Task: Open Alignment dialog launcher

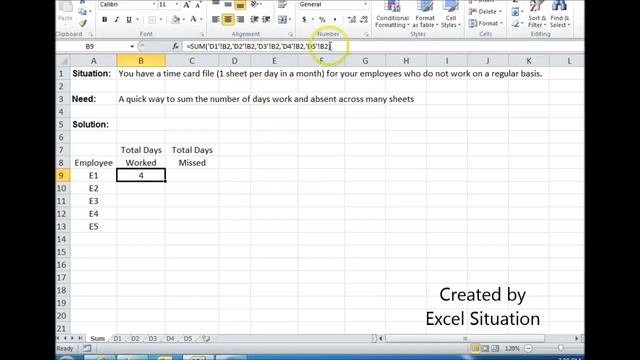Action: click(291, 34)
